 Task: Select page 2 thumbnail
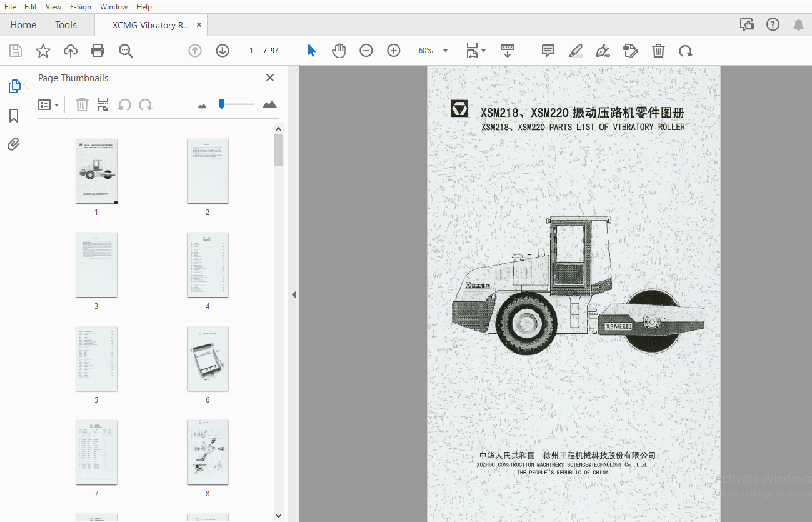point(208,171)
